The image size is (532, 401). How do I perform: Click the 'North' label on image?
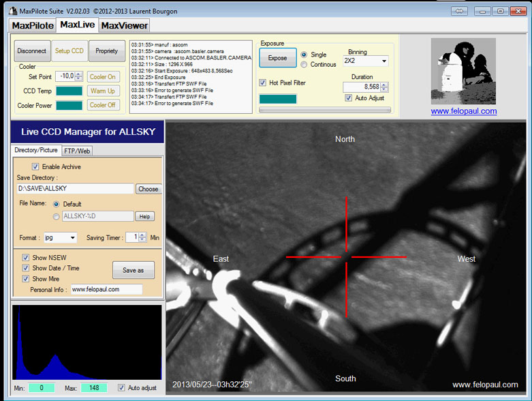[x=345, y=139]
